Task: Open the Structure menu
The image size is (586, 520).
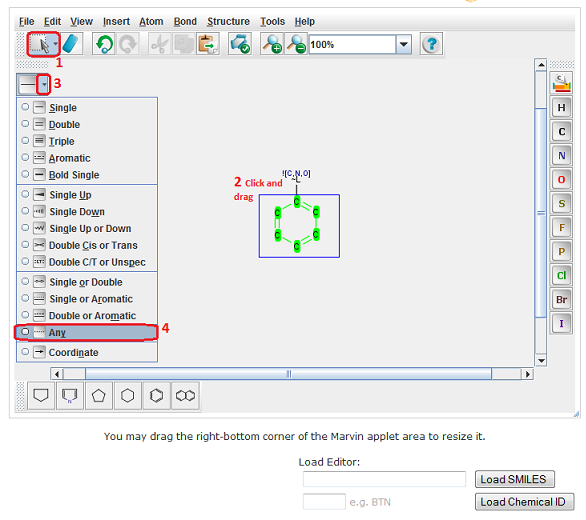Action: (228, 21)
